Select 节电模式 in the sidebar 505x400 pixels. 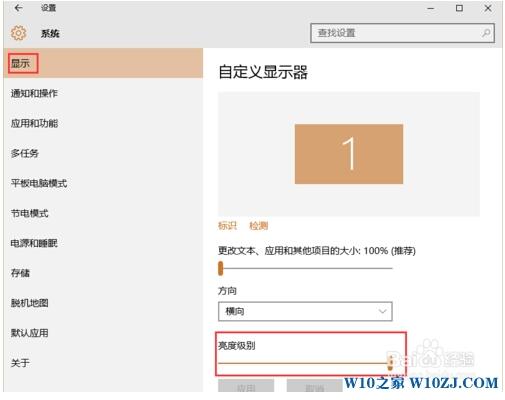point(30,213)
